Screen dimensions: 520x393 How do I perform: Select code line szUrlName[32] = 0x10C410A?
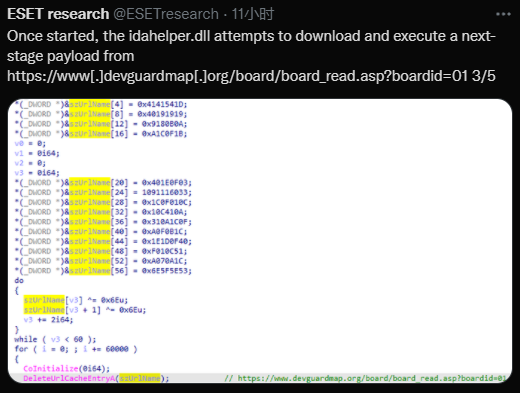coord(101,212)
